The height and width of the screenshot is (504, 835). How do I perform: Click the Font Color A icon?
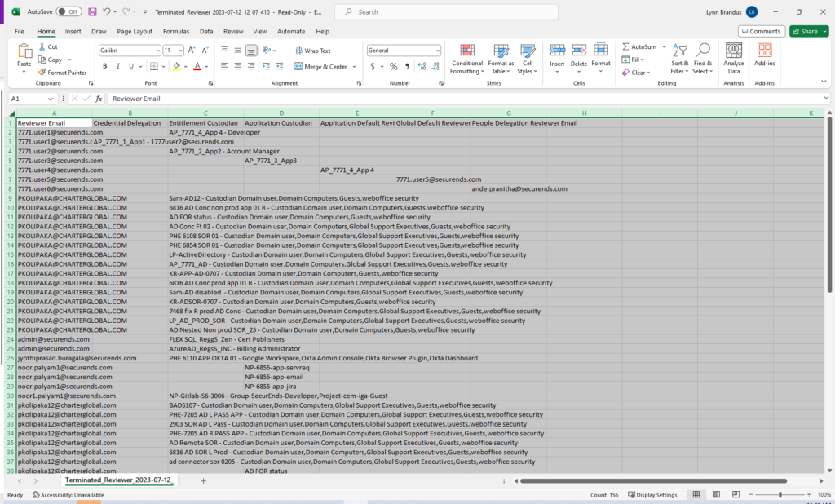(197, 67)
